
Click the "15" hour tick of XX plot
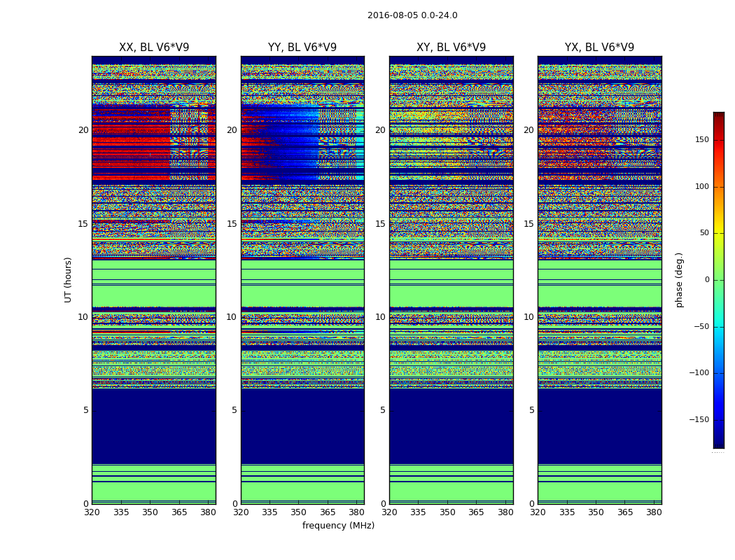[x=83, y=224]
